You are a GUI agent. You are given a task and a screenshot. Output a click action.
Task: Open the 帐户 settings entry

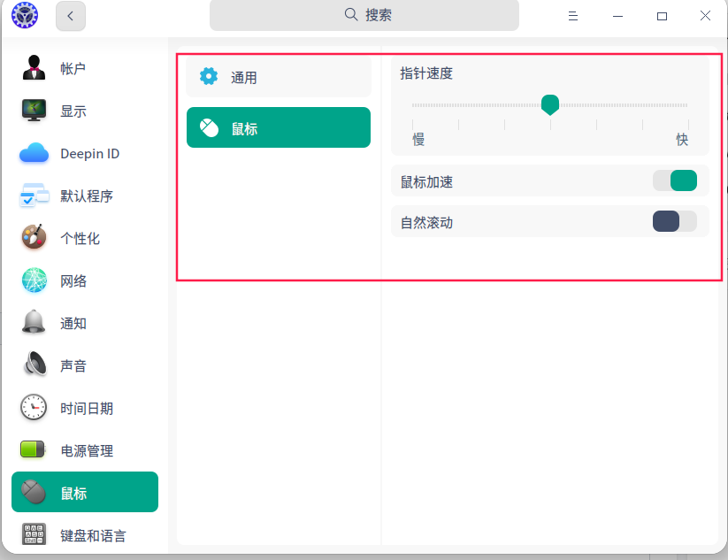[85, 68]
